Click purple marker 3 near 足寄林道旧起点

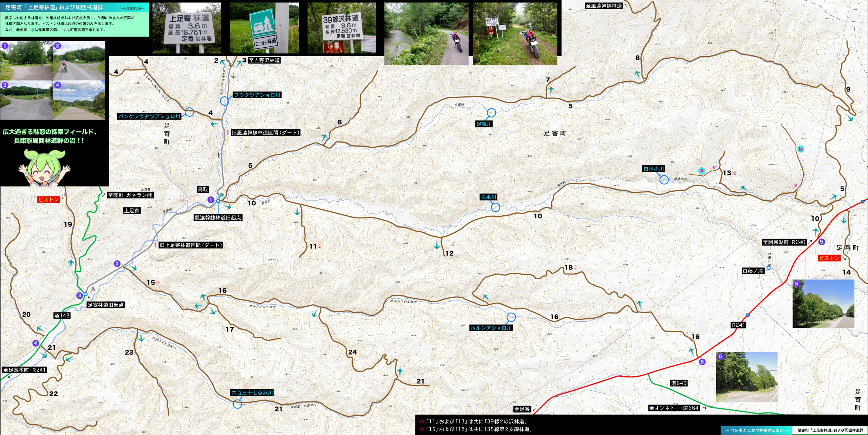pyautogui.click(x=79, y=295)
